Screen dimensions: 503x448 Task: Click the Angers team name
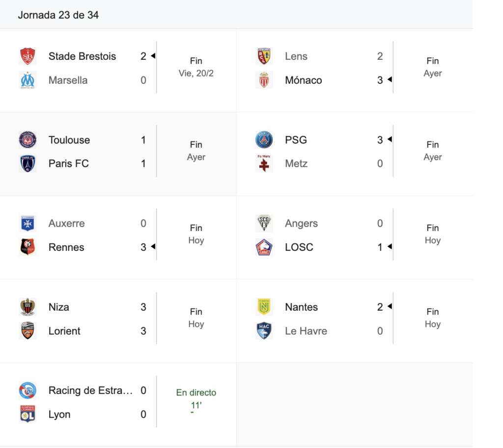(301, 224)
